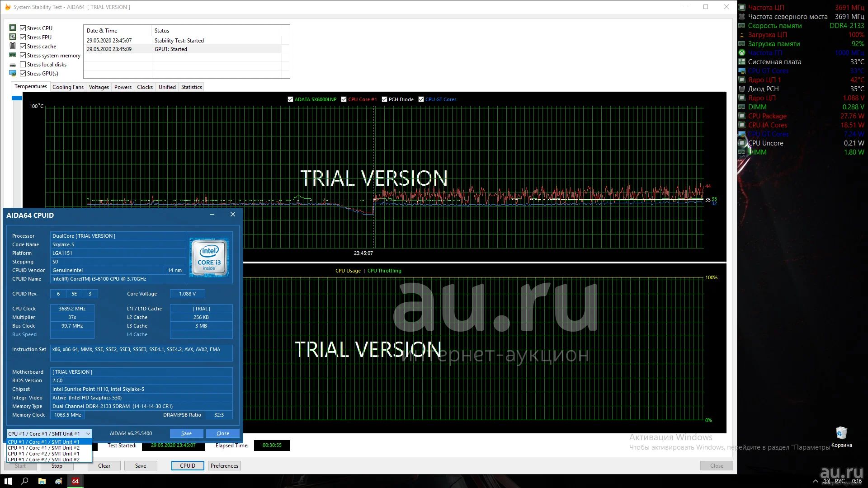Click Save in Stability Test window
The image size is (868, 488).
[141, 466]
